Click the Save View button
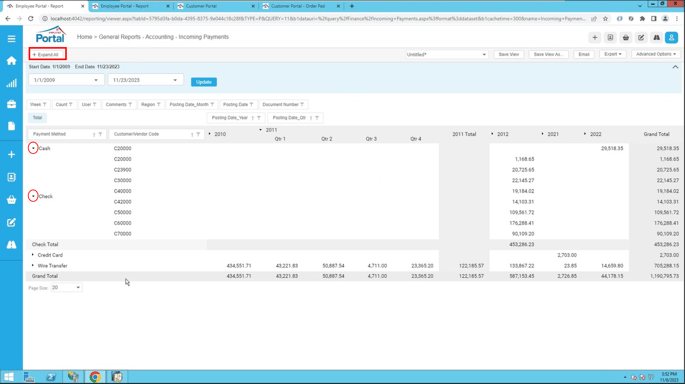Viewport: 685px width, 384px height. 509,55
